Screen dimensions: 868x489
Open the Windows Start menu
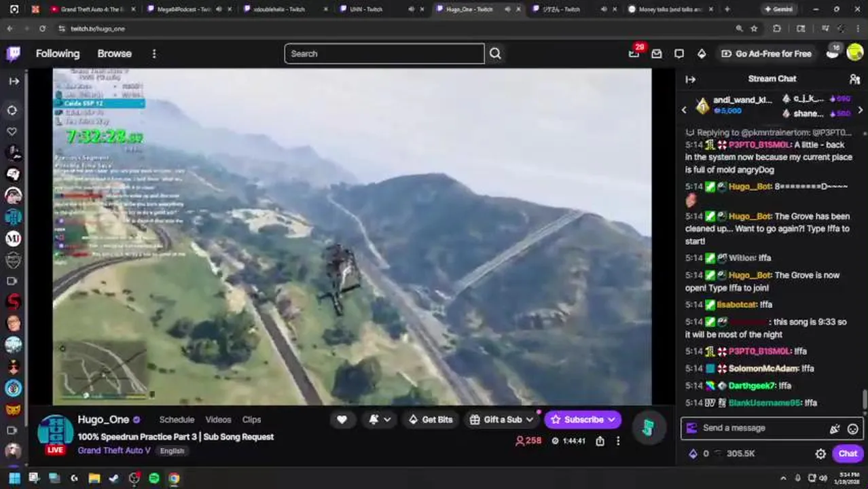(14, 478)
